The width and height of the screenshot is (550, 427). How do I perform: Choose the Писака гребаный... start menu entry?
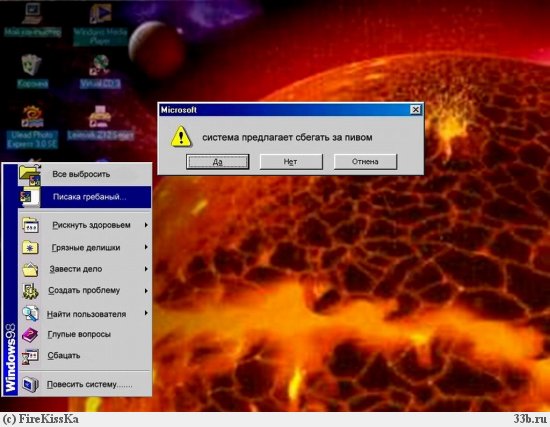85,197
